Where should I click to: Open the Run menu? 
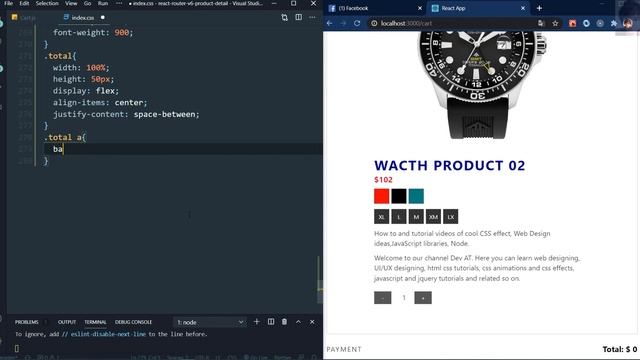coord(103,3)
